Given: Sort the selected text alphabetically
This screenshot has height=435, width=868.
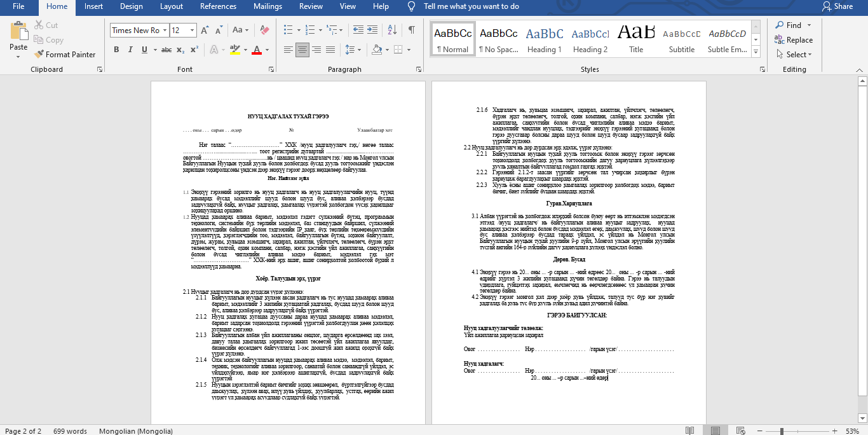Looking at the screenshot, I should pyautogui.click(x=392, y=30).
